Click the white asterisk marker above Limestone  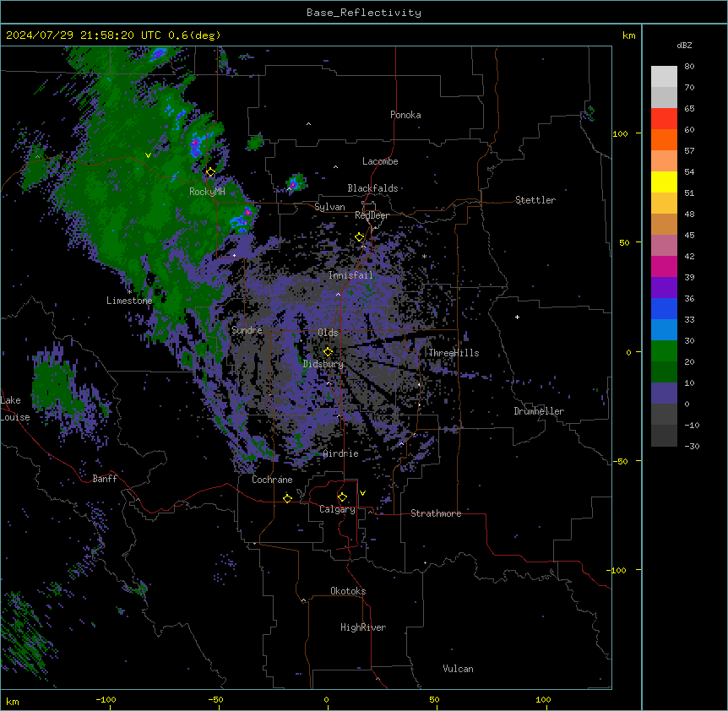pyautogui.click(x=129, y=292)
